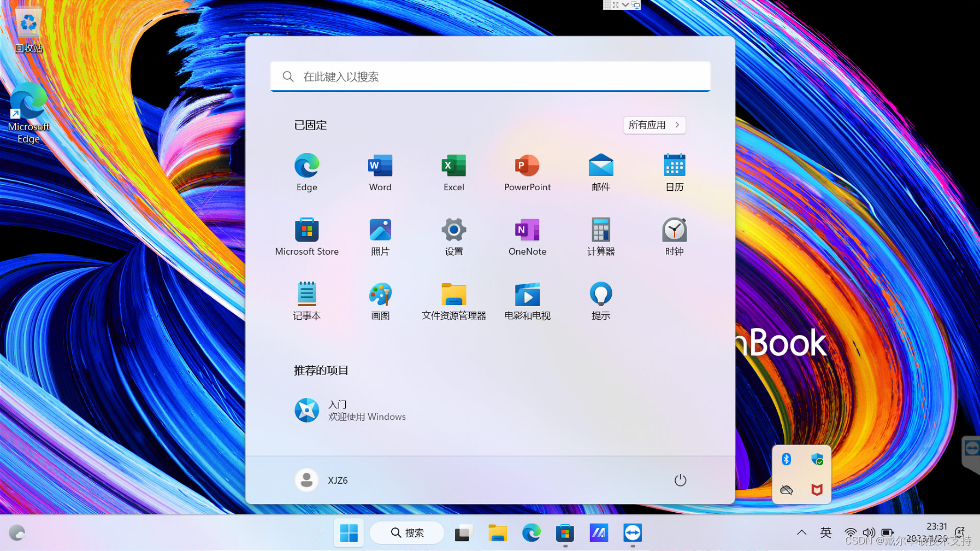The width and height of the screenshot is (980, 551).
Task: Click the Windows Start button on taskbar
Action: (349, 532)
